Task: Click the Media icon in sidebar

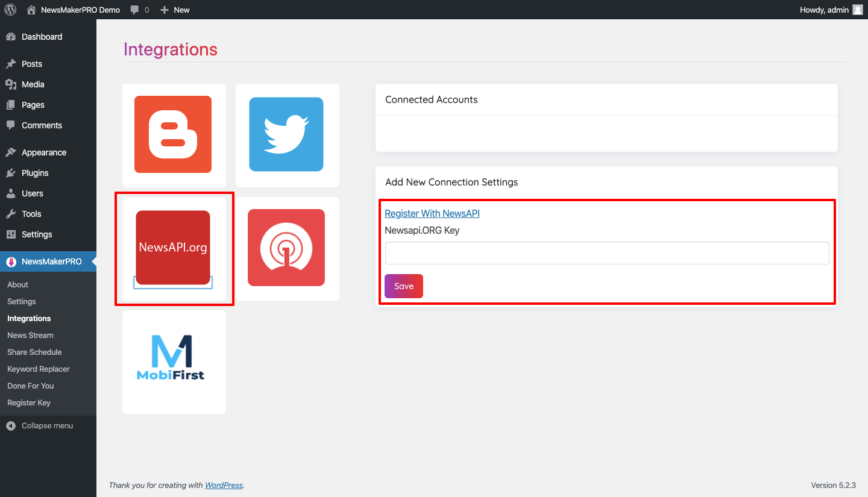Action: coord(11,84)
